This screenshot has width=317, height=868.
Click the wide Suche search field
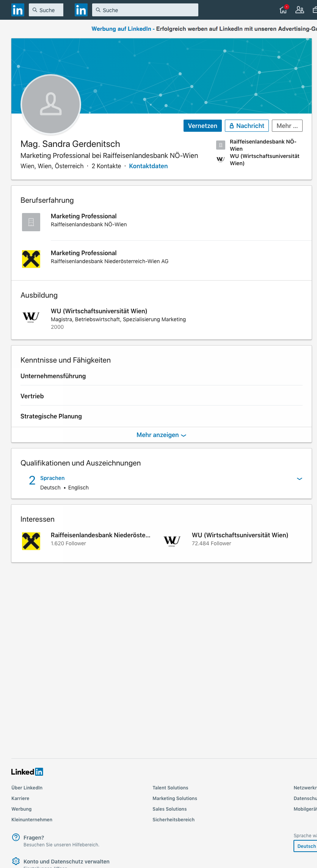tap(145, 10)
